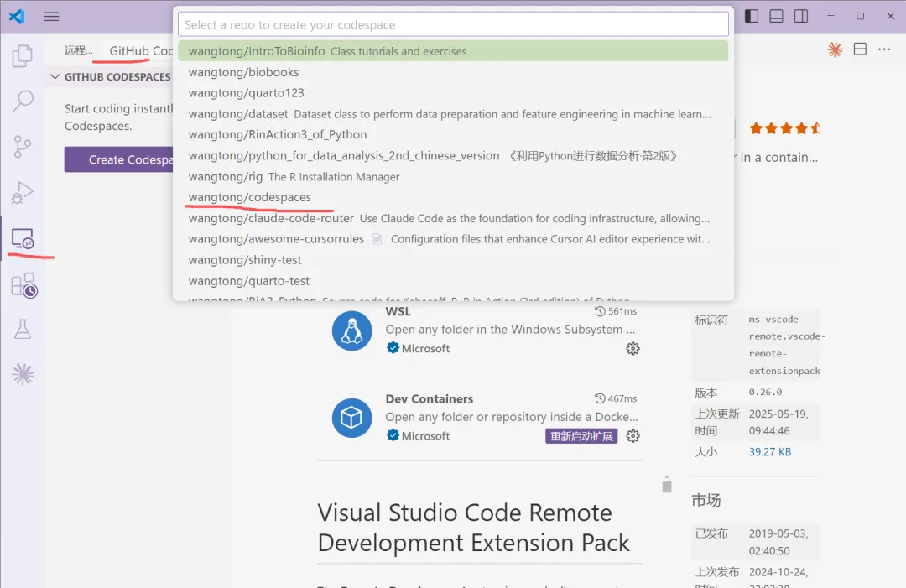This screenshot has height=588, width=906.
Task: Select wangtong/quarto123 repository
Action: click(453, 93)
